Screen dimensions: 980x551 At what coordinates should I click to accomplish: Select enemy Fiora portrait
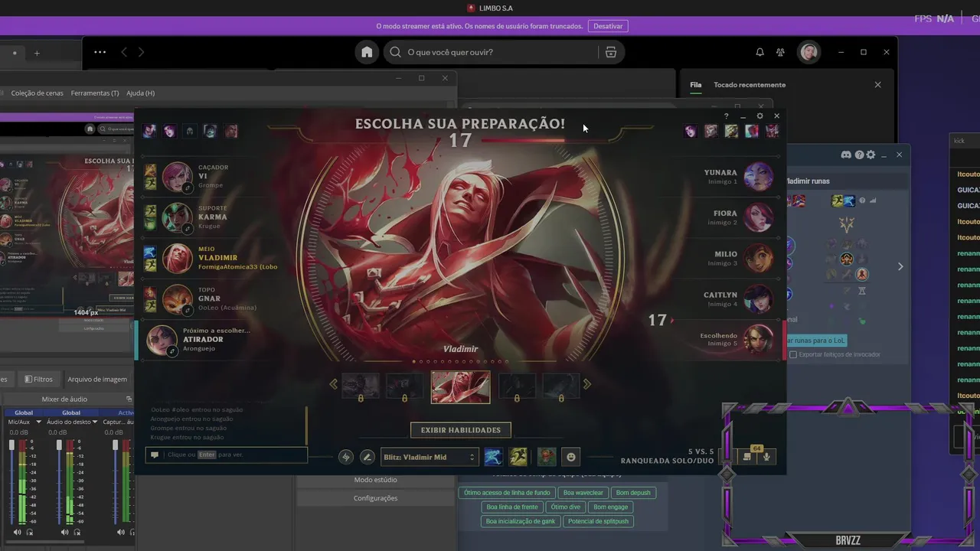click(x=758, y=217)
